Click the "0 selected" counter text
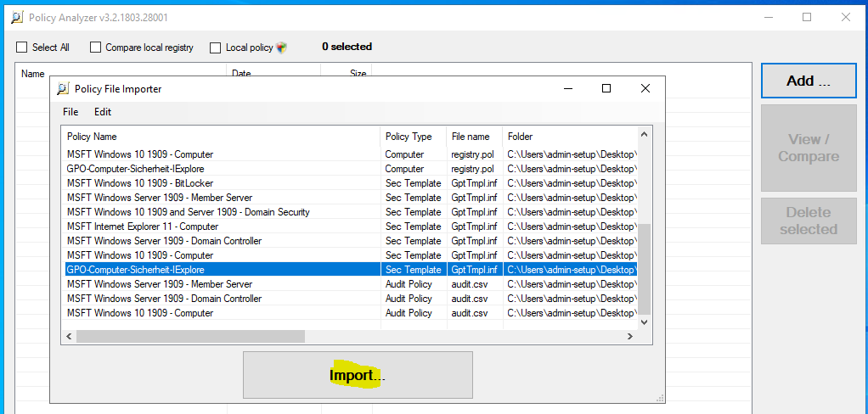868x414 pixels. pyautogui.click(x=347, y=47)
